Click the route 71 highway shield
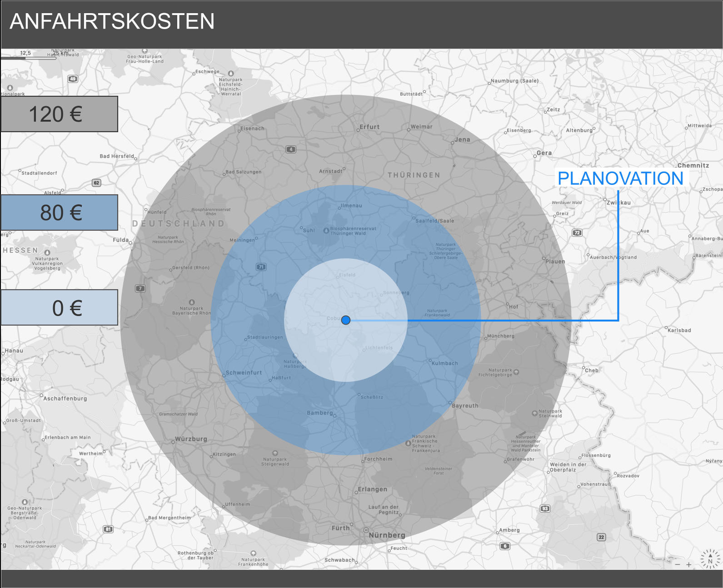Viewport: 723px width, 588px height. [x=261, y=267]
